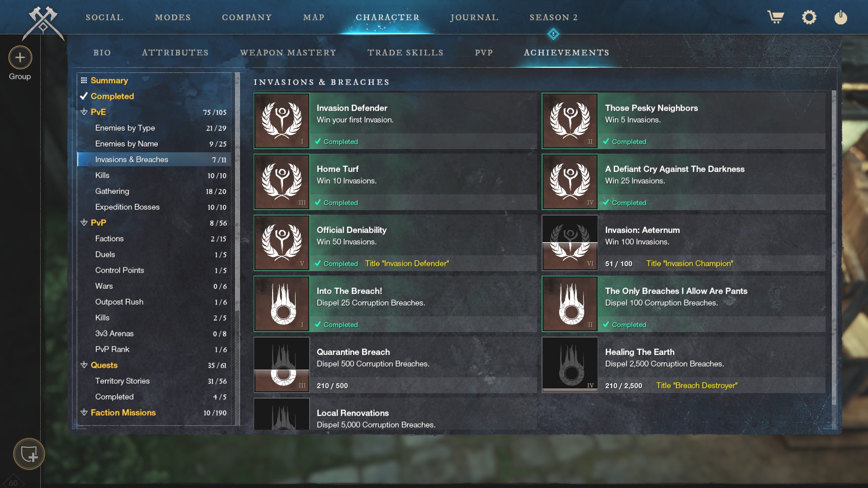Click the crossed axes logo icon

point(43,23)
